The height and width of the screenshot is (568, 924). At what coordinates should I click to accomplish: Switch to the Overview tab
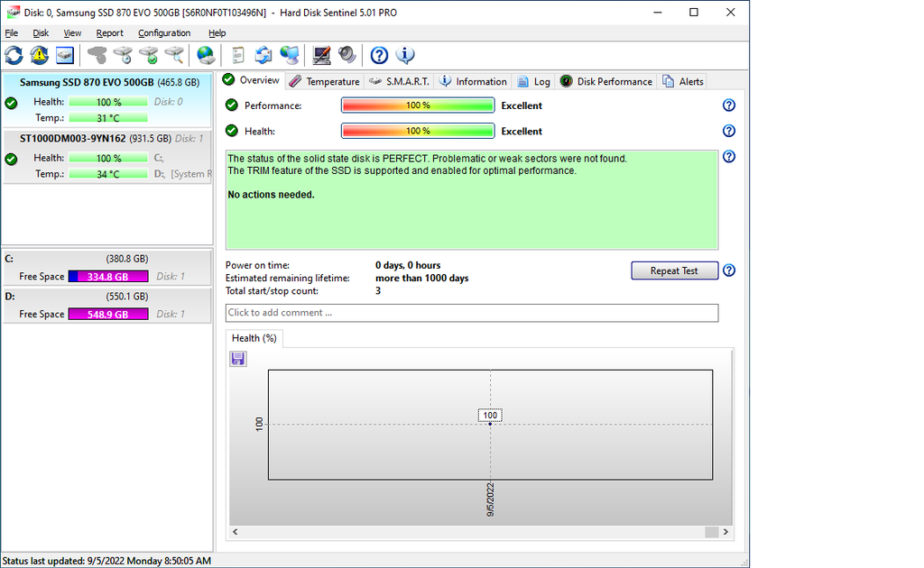tap(252, 80)
